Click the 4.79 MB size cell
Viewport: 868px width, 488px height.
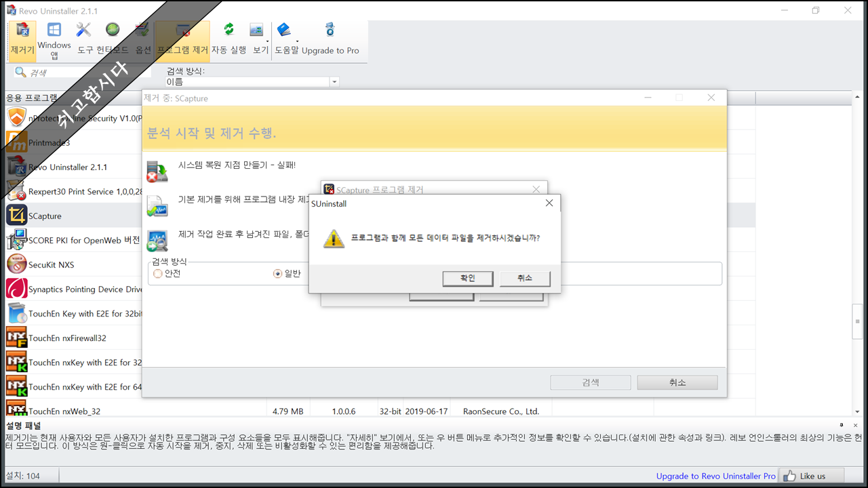(x=288, y=411)
